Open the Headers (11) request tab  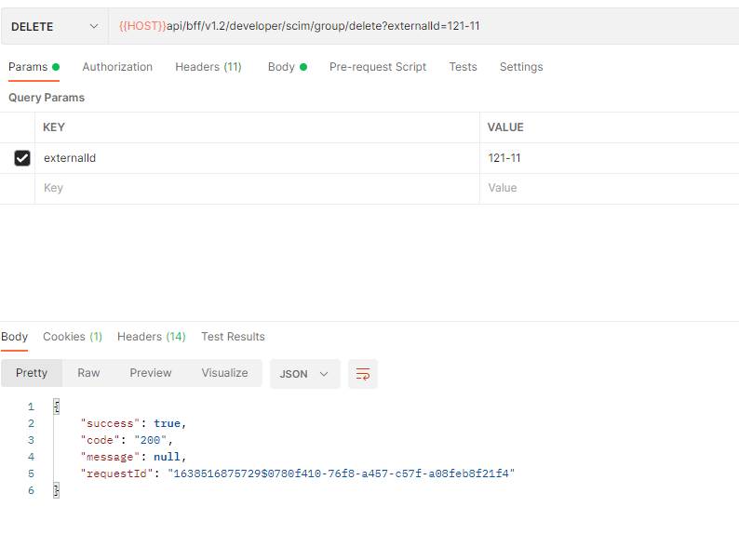pos(208,67)
